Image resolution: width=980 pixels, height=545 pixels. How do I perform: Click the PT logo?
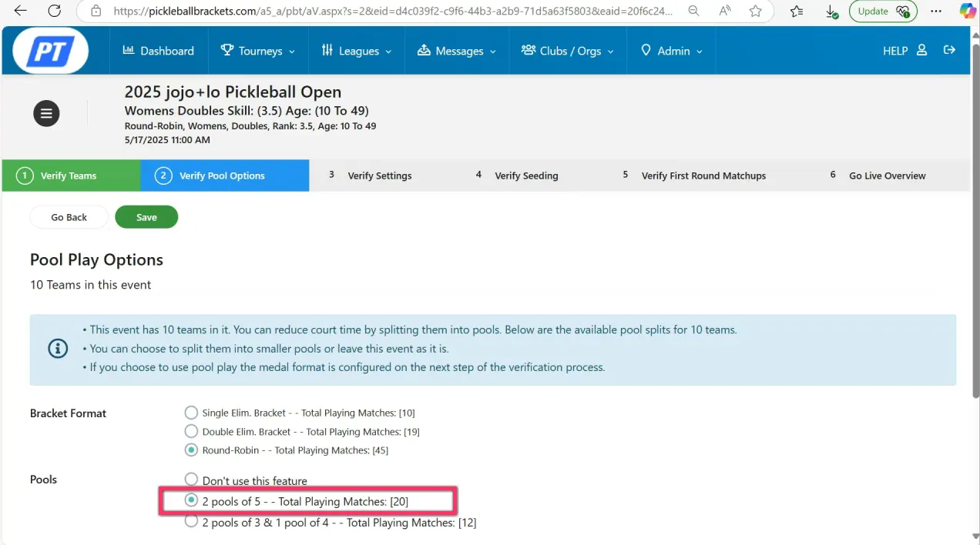pos(50,51)
